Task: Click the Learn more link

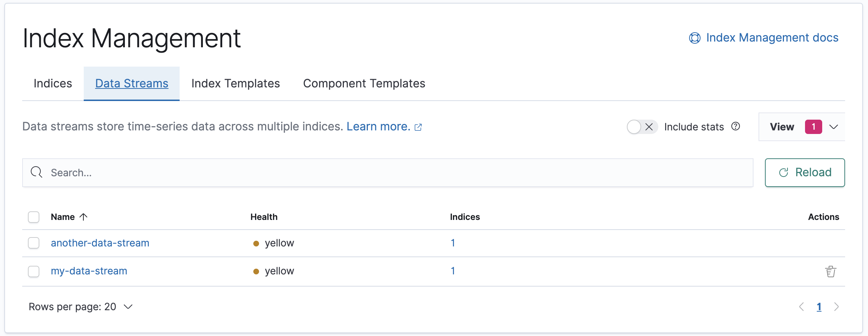Action: coord(378,126)
